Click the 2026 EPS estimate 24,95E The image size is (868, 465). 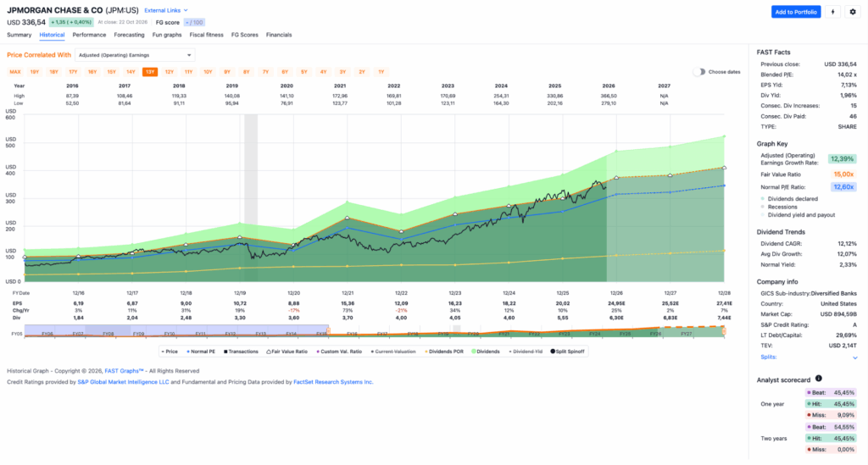coord(615,303)
